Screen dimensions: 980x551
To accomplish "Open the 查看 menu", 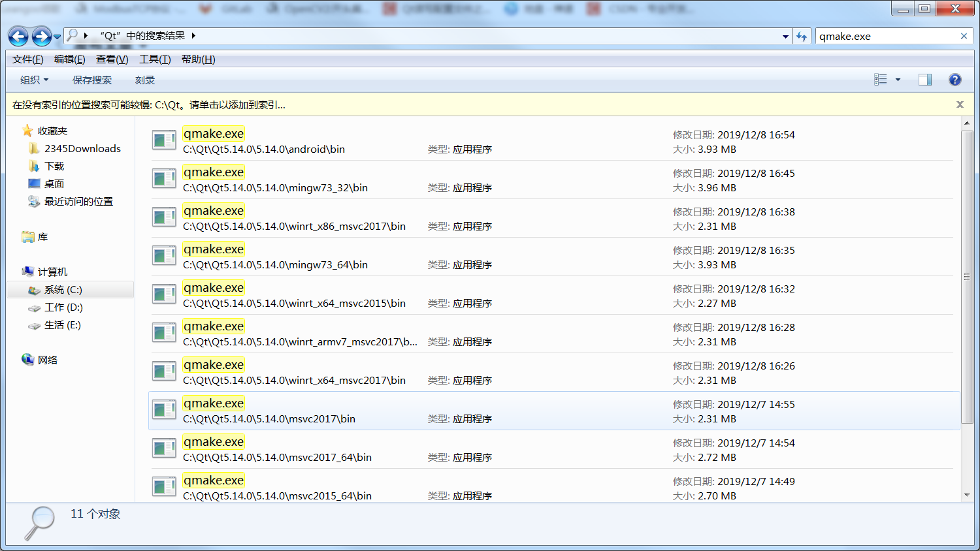I will (111, 59).
